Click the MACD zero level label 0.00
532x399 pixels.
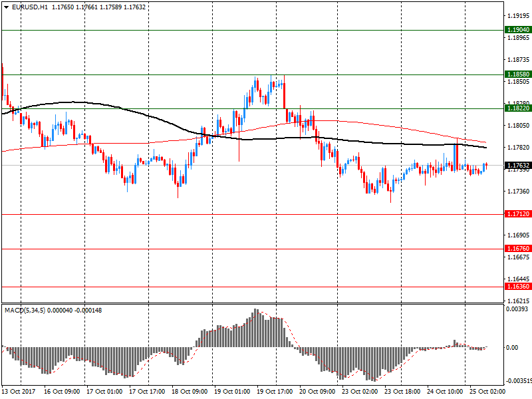tap(512, 347)
